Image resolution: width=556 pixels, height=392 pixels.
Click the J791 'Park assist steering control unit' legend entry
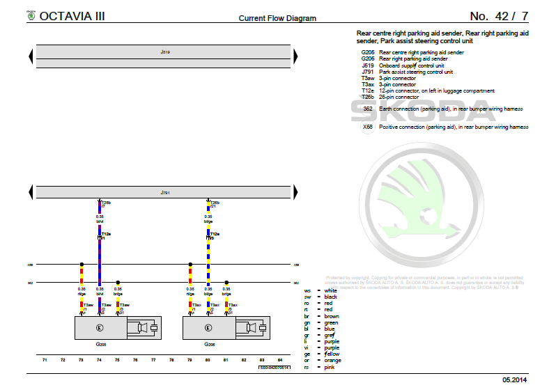pyautogui.click(x=407, y=72)
